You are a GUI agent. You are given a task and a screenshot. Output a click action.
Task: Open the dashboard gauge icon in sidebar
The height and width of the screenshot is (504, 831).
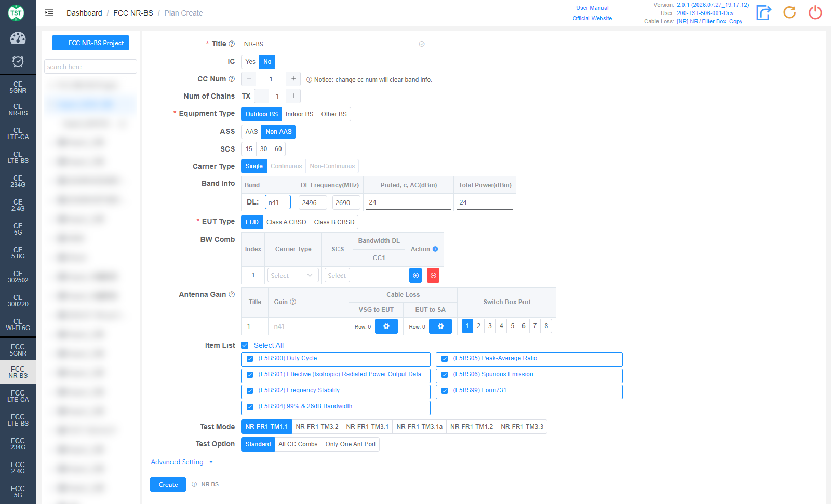coord(18,38)
